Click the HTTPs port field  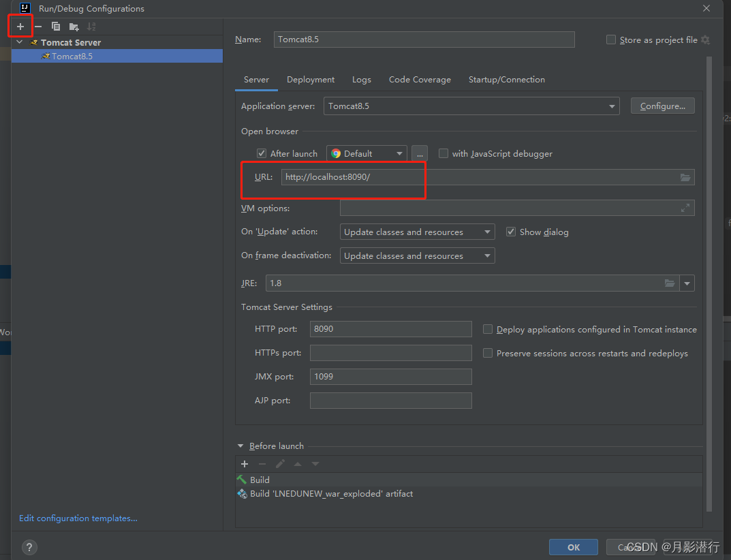click(x=390, y=353)
